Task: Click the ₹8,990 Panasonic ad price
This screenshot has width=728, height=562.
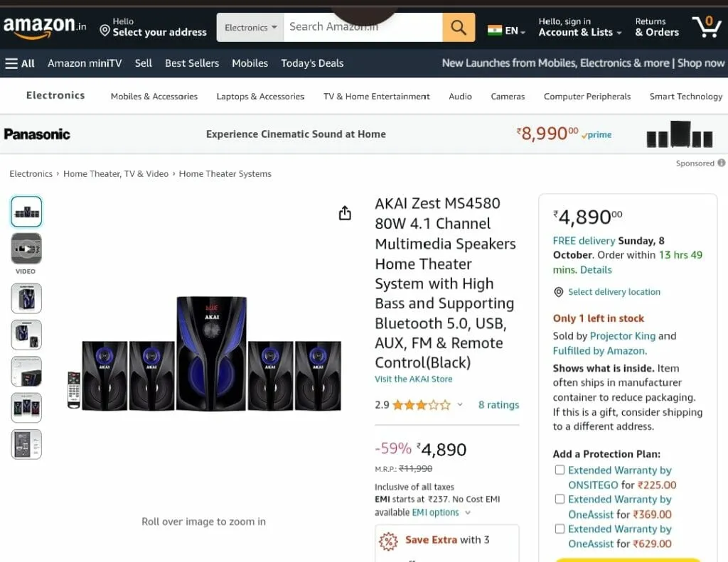Action: click(547, 134)
